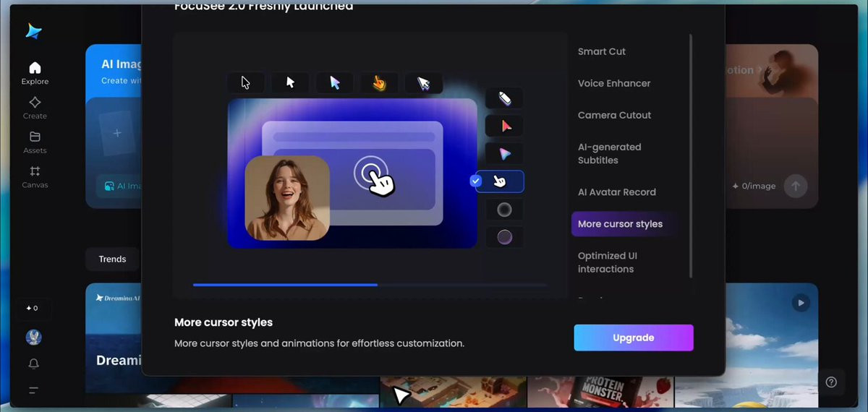The image size is (868, 412).
Task: Select the checked pointing hand cursor style
Action: 499,181
